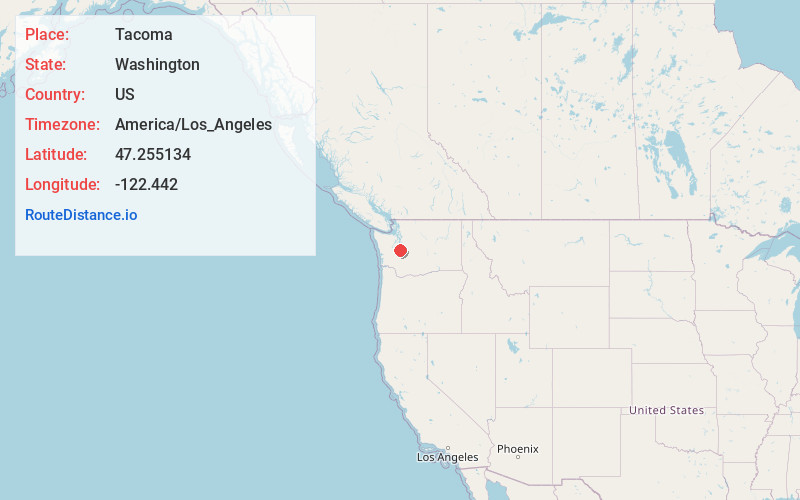Open the RouteDistance.io link
Image resolution: width=800 pixels, height=500 pixels.
81,215
